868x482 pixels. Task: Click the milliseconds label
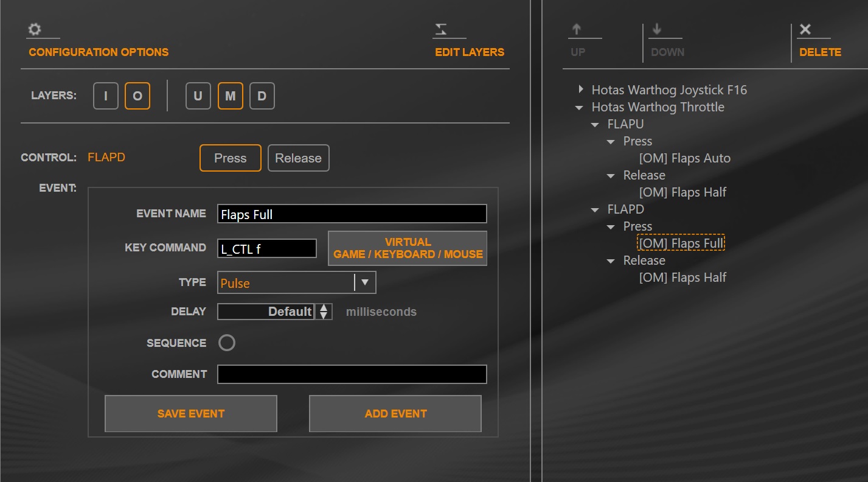(381, 312)
